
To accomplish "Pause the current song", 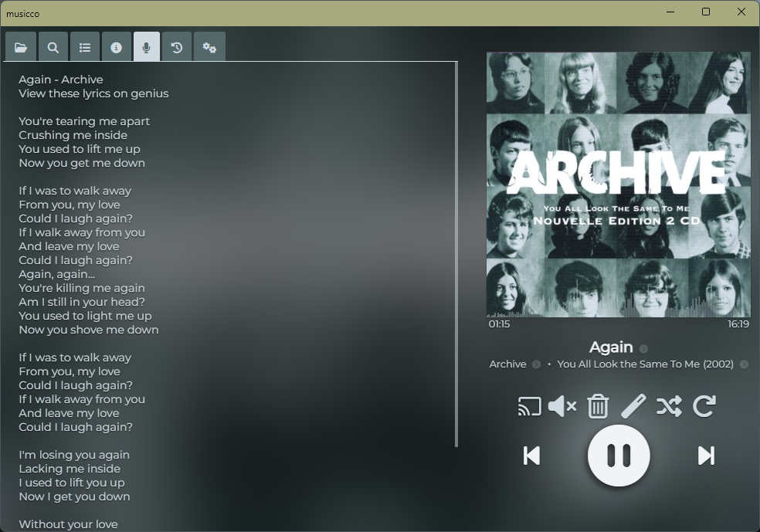I will [619, 456].
